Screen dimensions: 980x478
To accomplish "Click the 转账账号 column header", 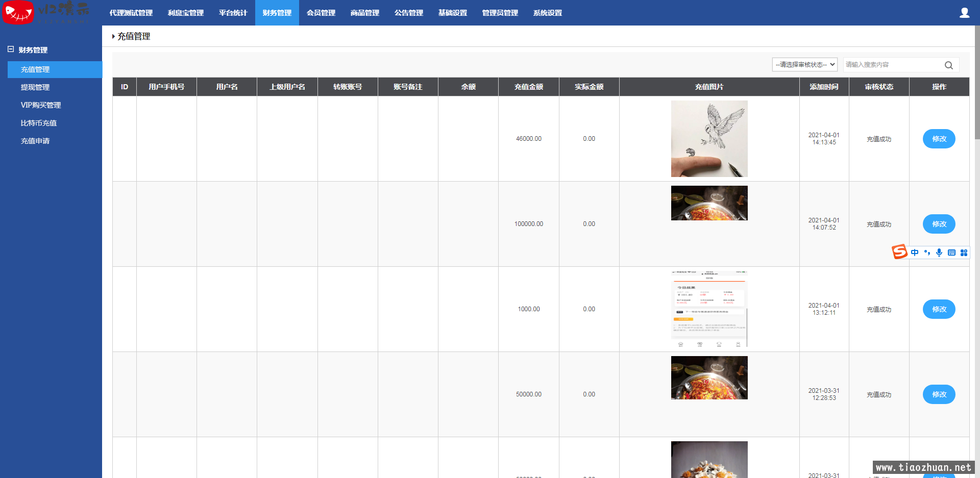I will pyautogui.click(x=348, y=87).
